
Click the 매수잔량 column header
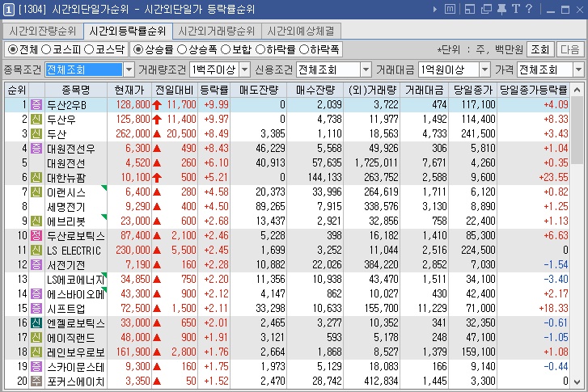(315, 90)
